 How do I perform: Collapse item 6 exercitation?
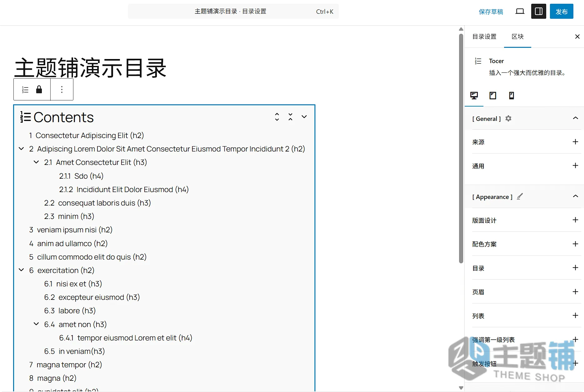(21, 270)
